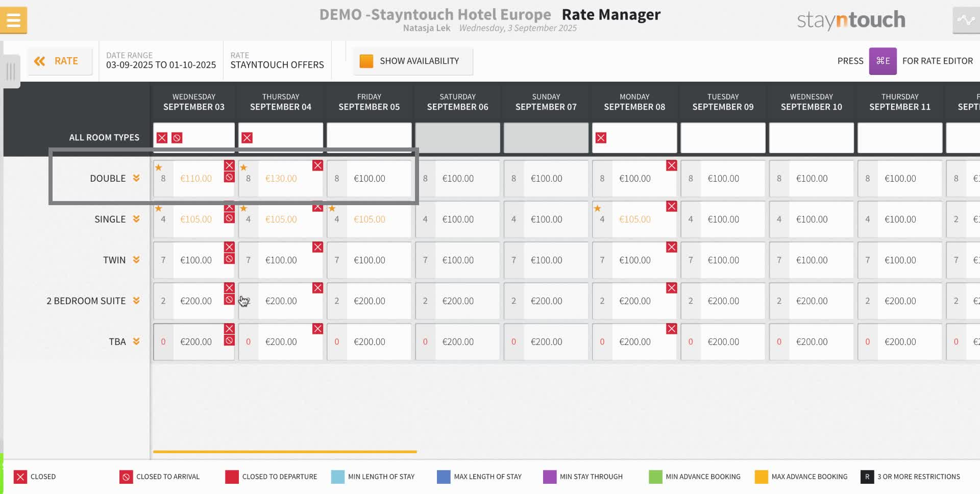Click Closed icon on Twin September 03 cell
Screen dimensions: 980x494
(229, 247)
